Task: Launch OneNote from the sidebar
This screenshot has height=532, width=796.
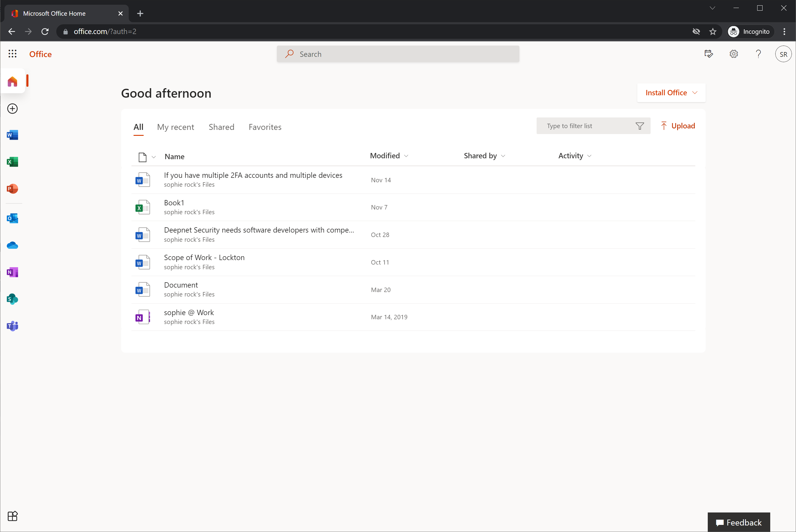Action: tap(12, 272)
